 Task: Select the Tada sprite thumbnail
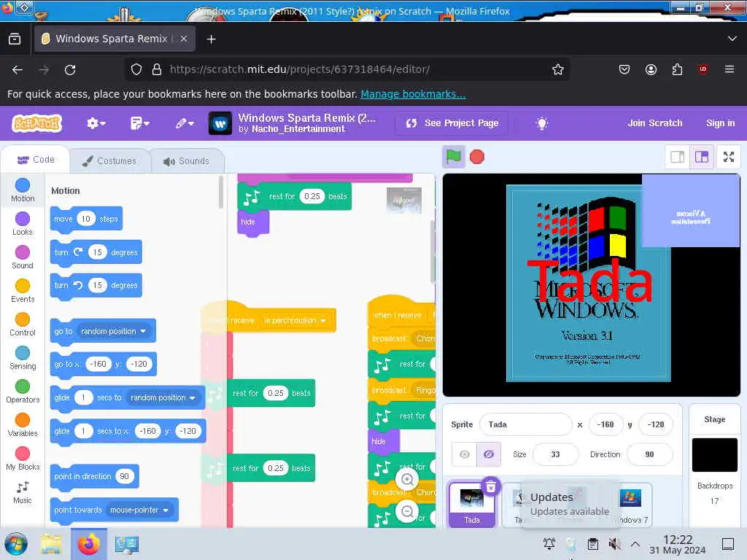click(x=472, y=505)
